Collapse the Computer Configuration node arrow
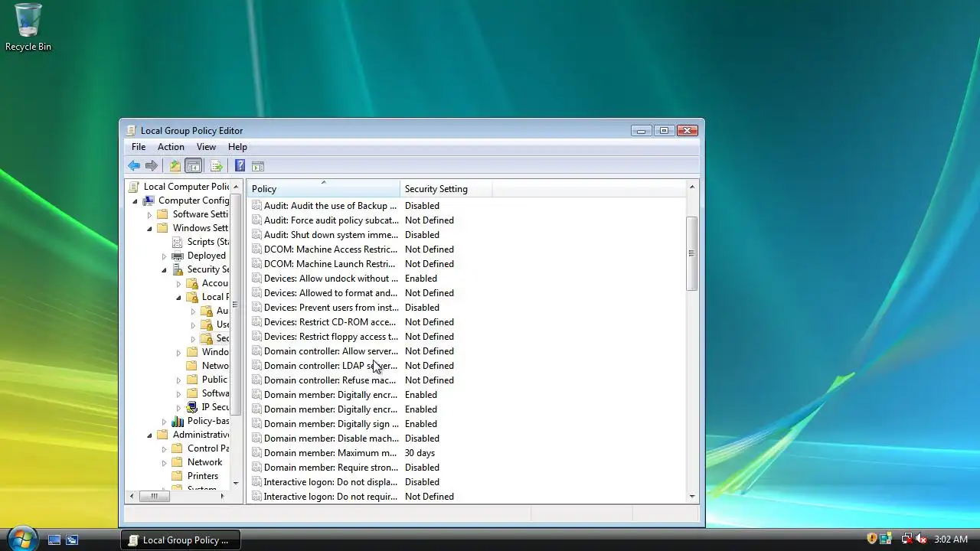 click(x=136, y=201)
